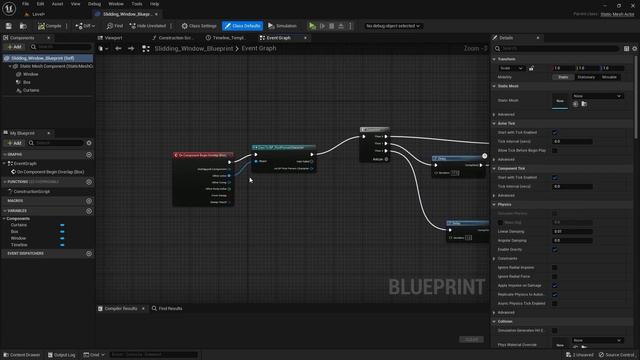
Task: Set Mobility to Movable
Action: [x=609, y=77]
